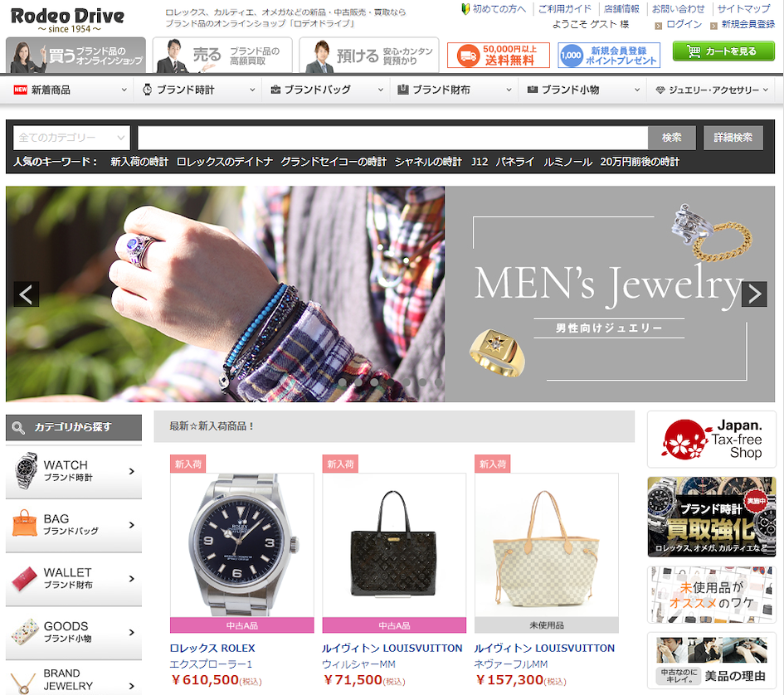Open the 全てのカテゴリー dropdown
The width and height of the screenshot is (784, 695).
click(71, 138)
